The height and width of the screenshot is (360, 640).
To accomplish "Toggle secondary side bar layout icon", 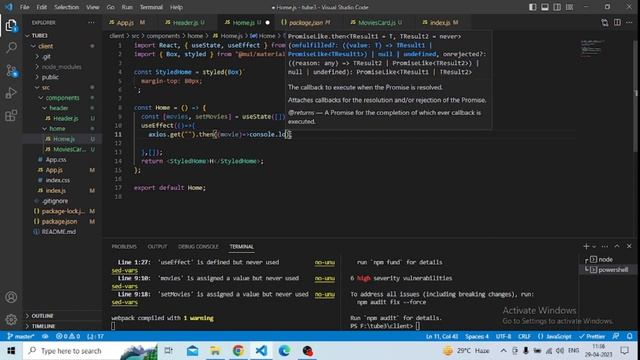I will (x=557, y=7).
